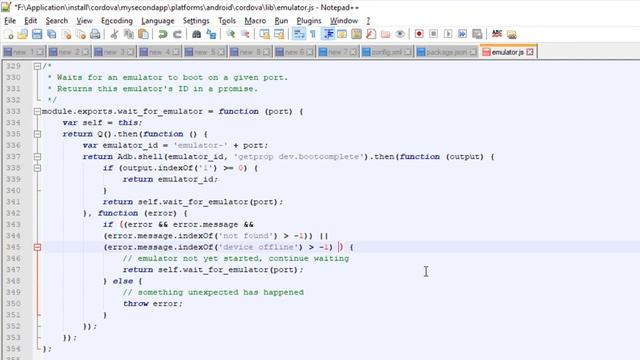Switch to the config.xml tab
640x360 pixels.
pos(386,52)
